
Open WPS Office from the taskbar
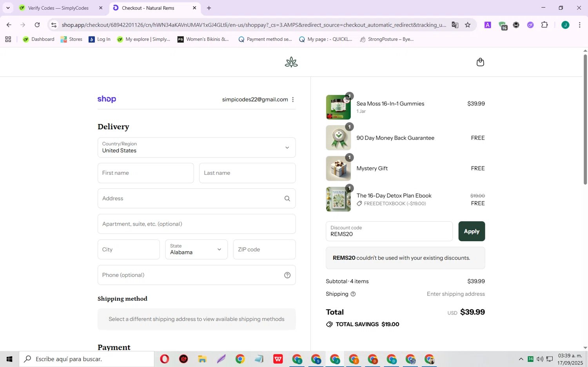(x=278, y=359)
